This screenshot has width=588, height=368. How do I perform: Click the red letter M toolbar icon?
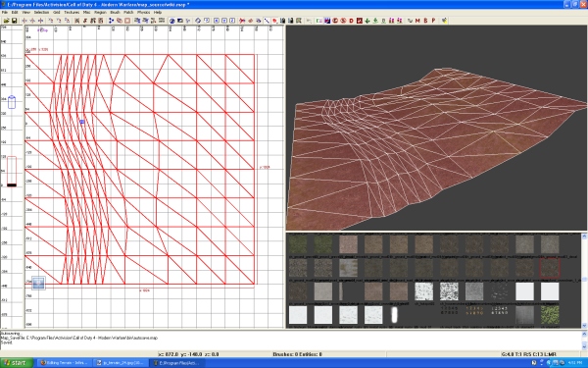[417, 21]
